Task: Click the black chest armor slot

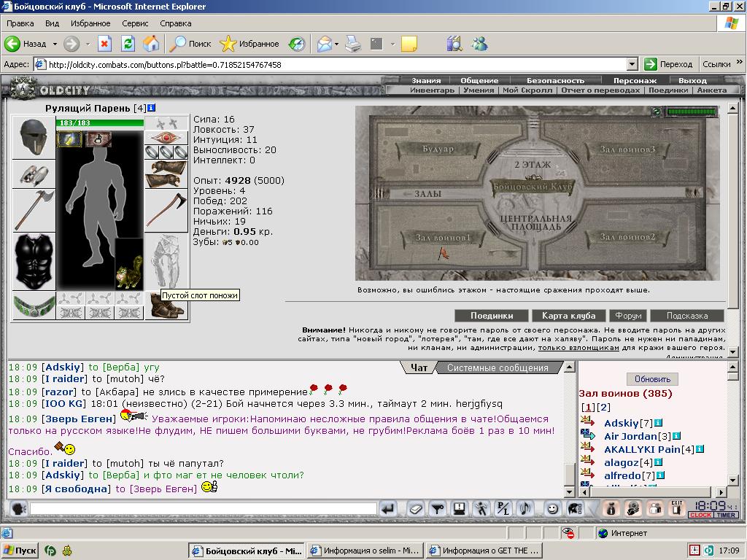Action: point(34,262)
